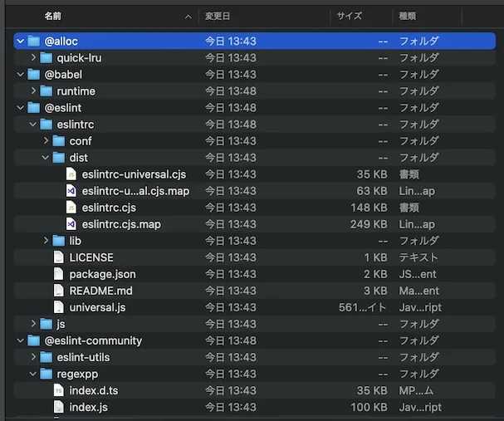Collapse the regexpp folder

[x=33, y=374]
